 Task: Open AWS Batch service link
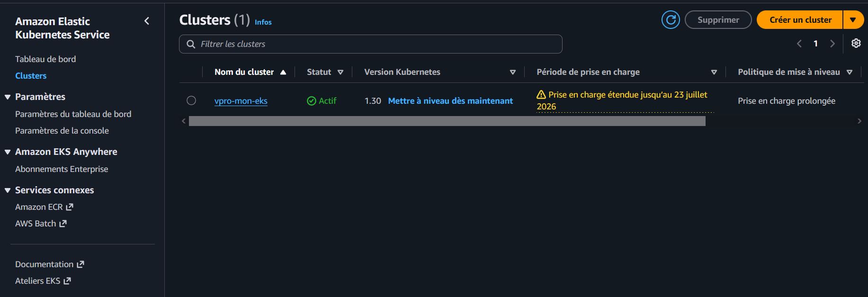[36, 224]
